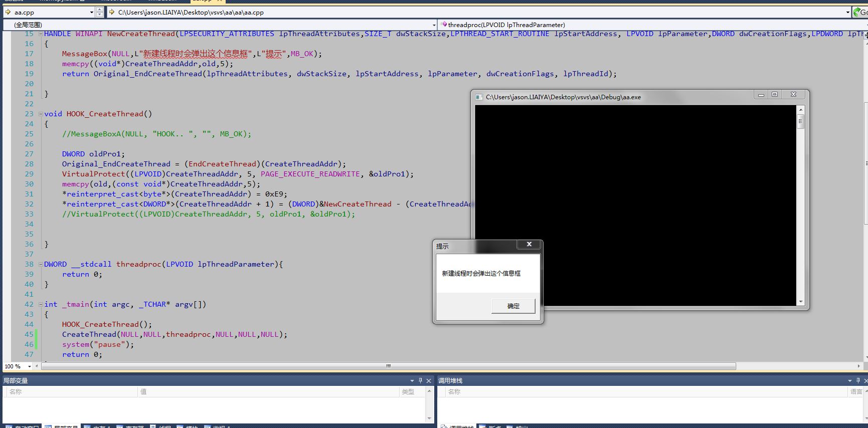Collapse the NewCreateThread function at line 15
Image resolution: width=868 pixels, height=428 pixels.
pos(41,34)
